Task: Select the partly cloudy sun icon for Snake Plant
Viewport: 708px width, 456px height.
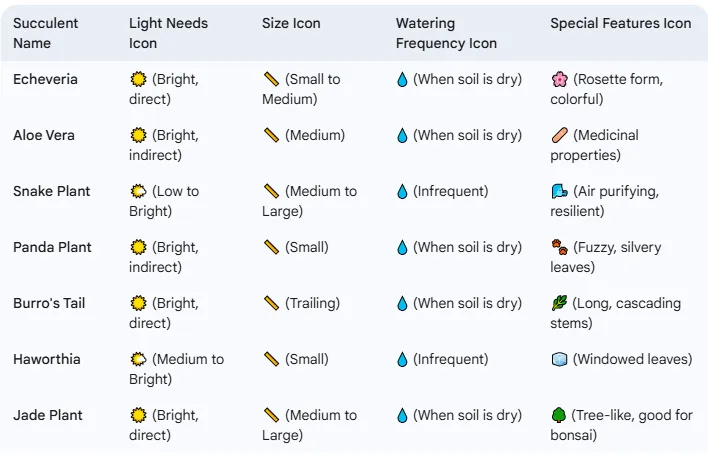Action: click(138, 191)
